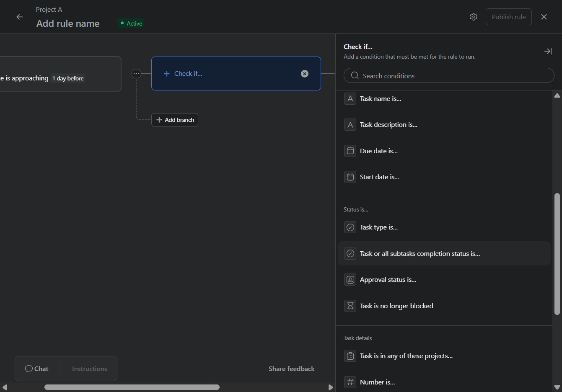Click the canvas scroll left arrow
The height and width of the screenshot is (392, 562).
5,387
